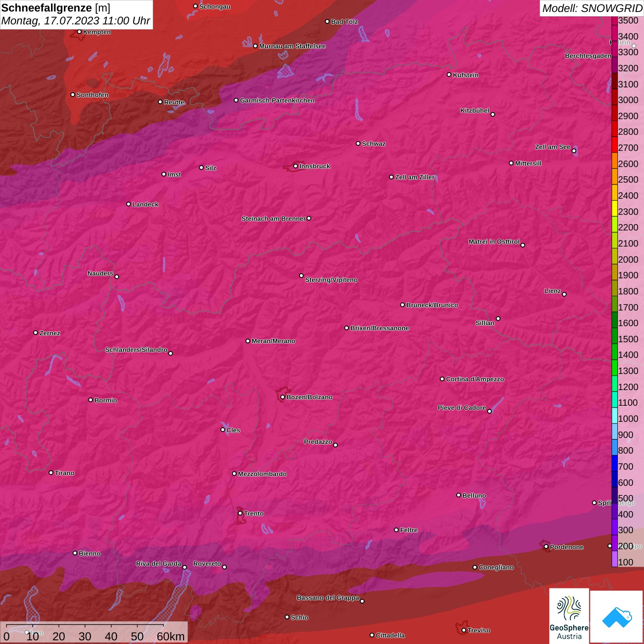Click the Bad Tölz location dot

click(327, 22)
